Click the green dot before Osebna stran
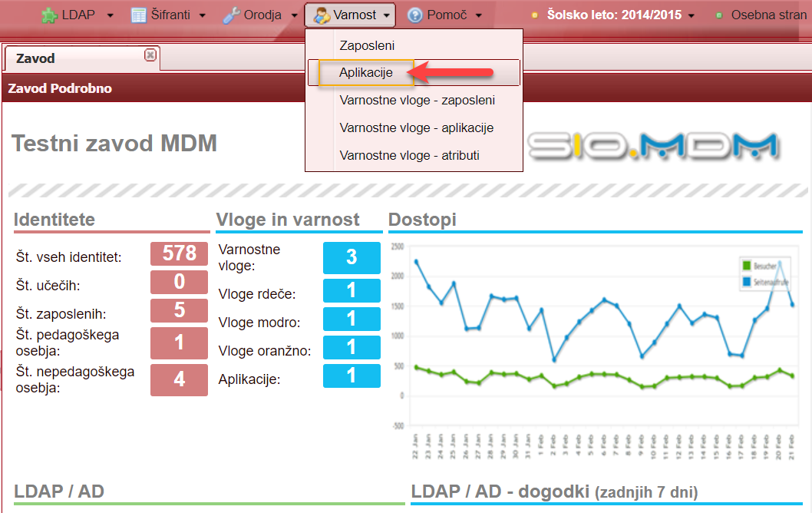 [x=719, y=15]
